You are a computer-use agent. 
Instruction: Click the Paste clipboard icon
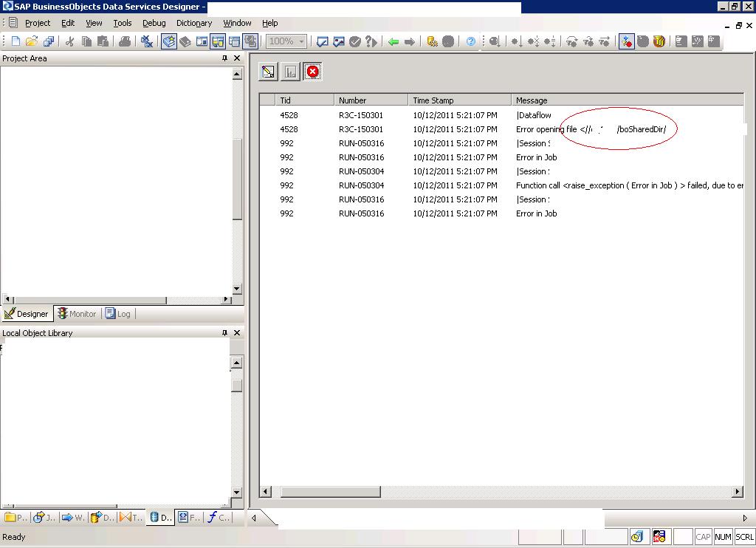tap(103, 41)
